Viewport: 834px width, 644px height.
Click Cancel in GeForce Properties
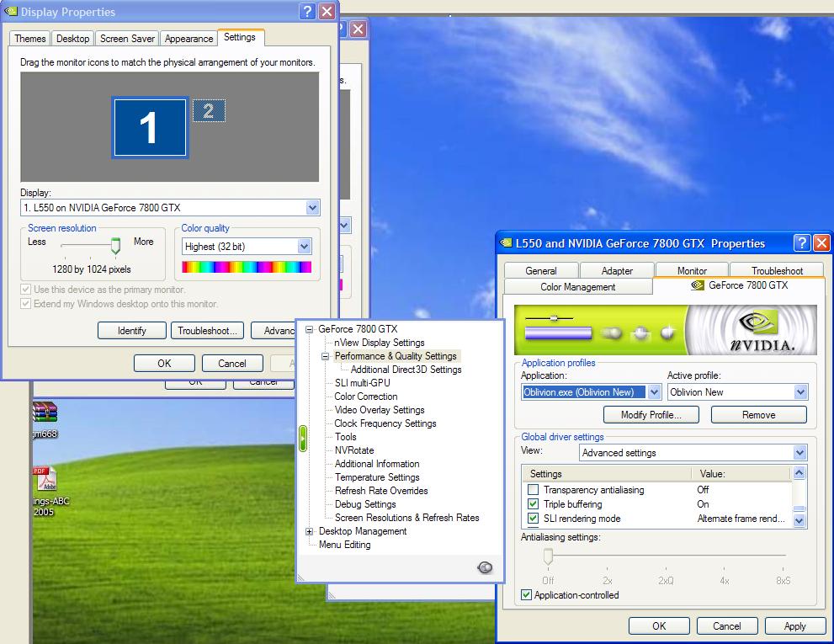pos(726,626)
